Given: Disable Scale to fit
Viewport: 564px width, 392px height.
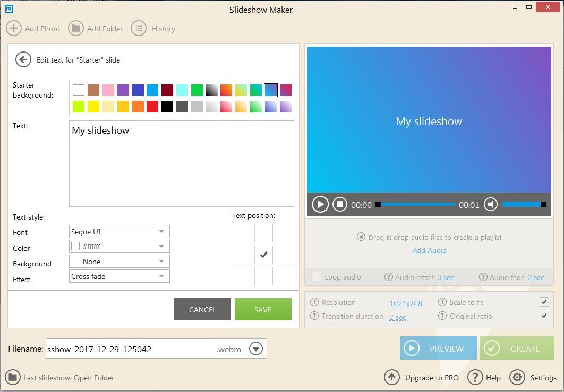Looking at the screenshot, I should tap(545, 302).
